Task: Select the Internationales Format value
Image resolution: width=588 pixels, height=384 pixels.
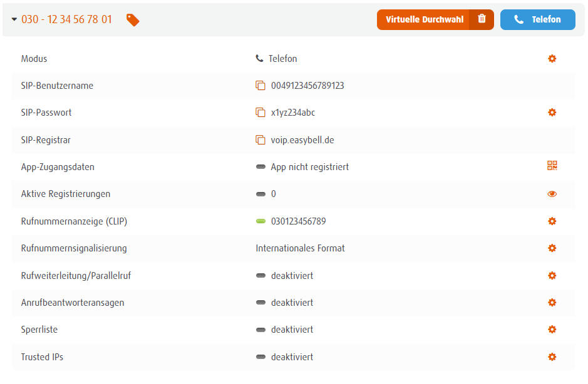Action: (x=300, y=248)
